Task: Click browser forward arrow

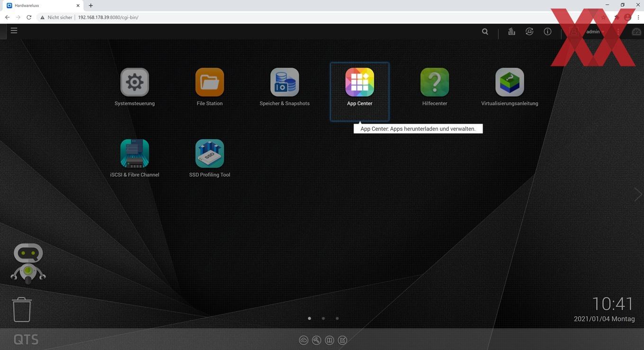Action: click(x=18, y=17)
